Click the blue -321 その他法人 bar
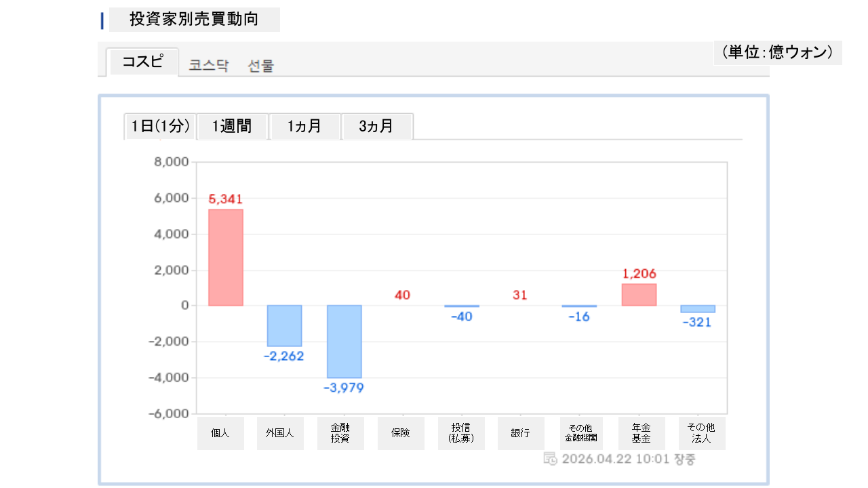 point(698,309)
